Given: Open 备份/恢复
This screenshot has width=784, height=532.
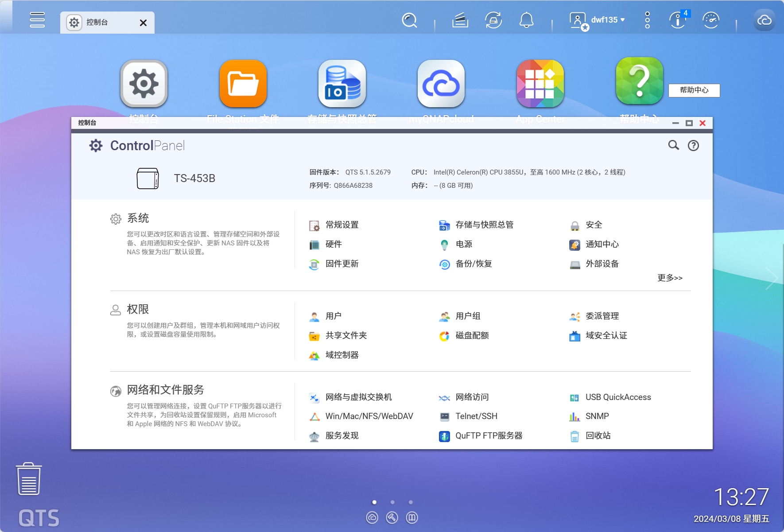Looking at the screenshot, I should point(466,264).
